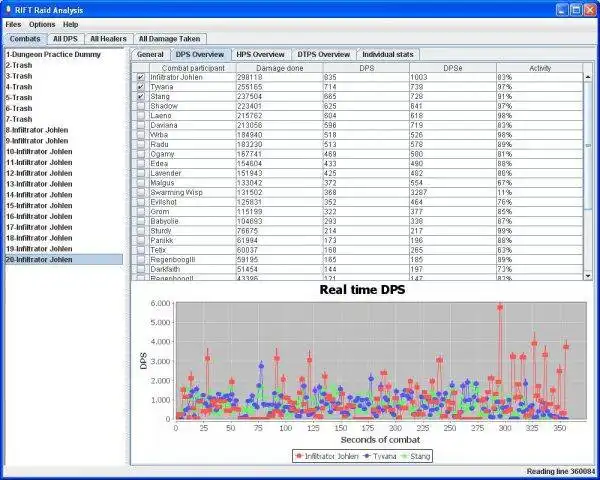This screenshot has height=480, width=600.
Task: Open the Help menu
Action: point(70,24)
